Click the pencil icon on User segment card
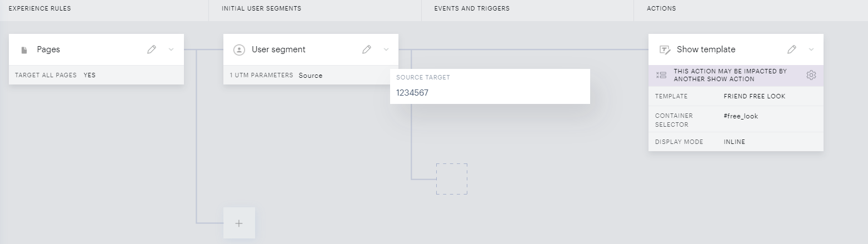Image resolution: width=868 pixels, height=244 pixels. pos(367,49)
